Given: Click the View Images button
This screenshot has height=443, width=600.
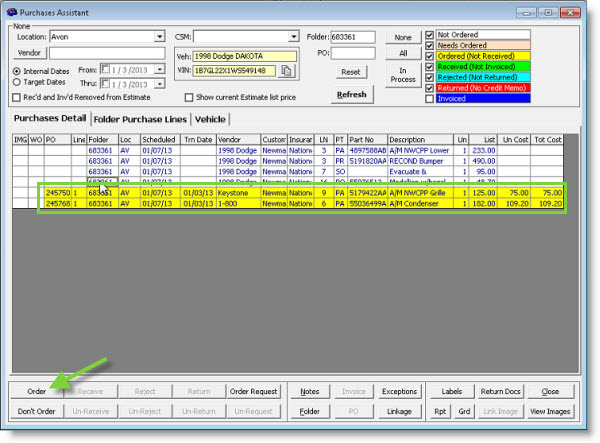Looking at the screenshot, I should coord(550,411).
